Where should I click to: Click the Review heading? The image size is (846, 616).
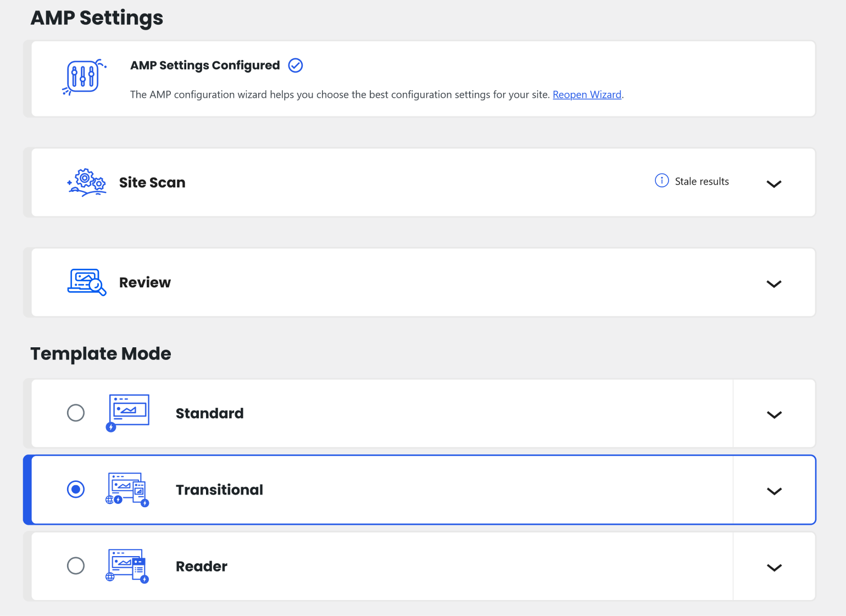coord(145,282)
